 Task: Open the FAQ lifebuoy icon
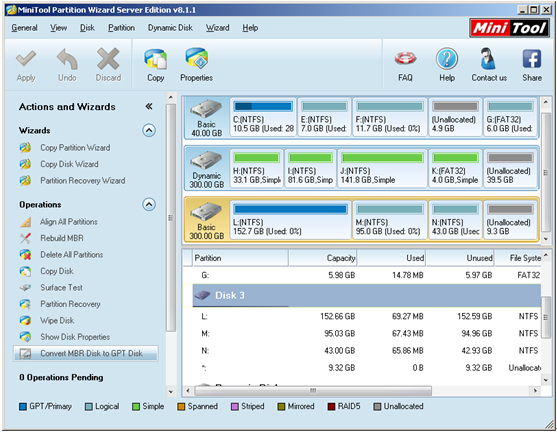point(405,59)
